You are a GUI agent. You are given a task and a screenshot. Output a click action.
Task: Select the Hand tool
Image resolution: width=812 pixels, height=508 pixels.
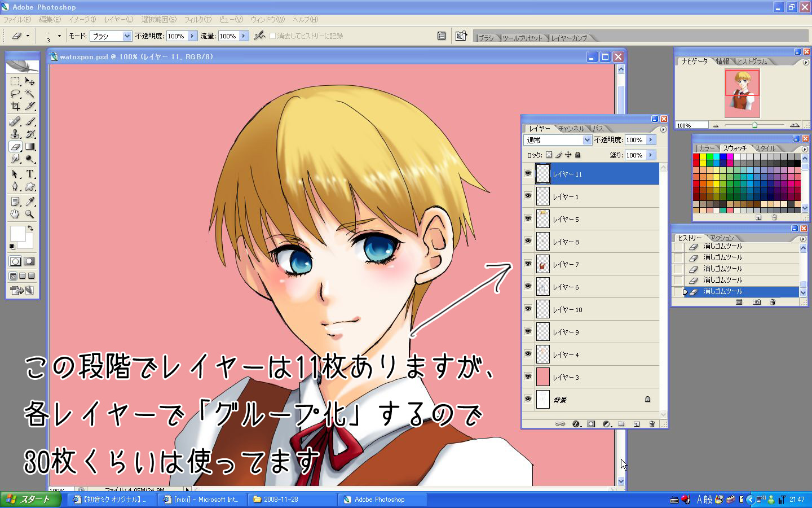[x=15, y=214]
